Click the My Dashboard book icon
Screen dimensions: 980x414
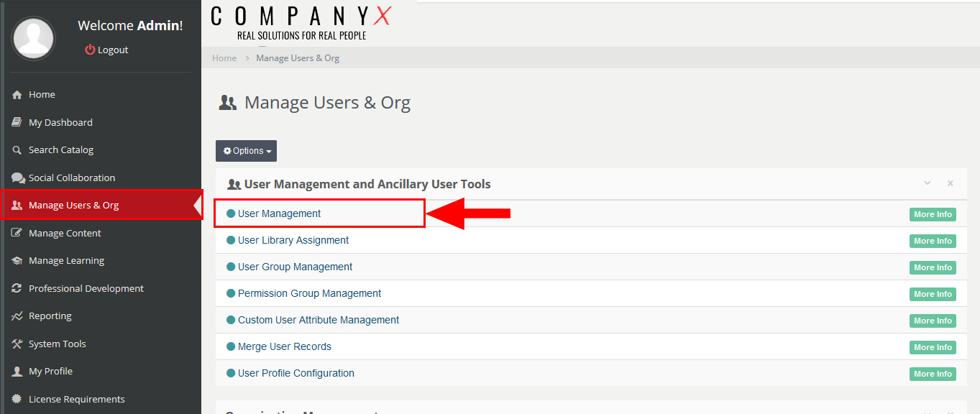click(16, 122)
